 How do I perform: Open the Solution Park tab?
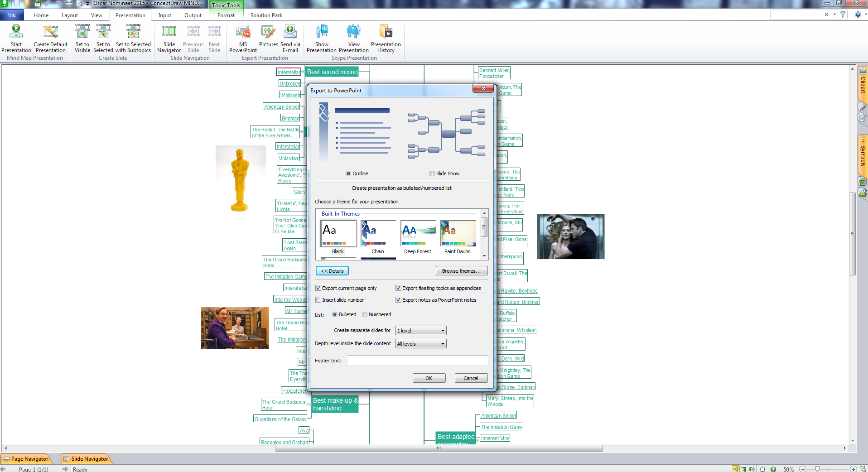tap(266, 15)
